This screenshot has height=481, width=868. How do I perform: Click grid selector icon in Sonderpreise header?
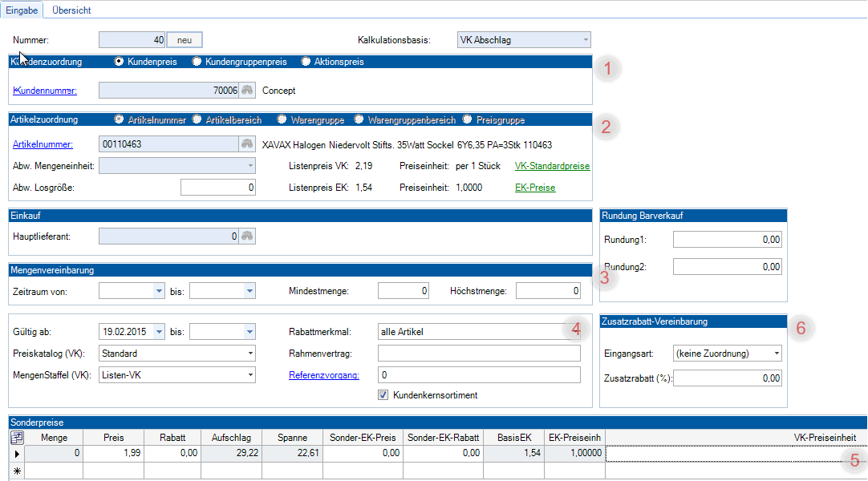tap(17, 437)
